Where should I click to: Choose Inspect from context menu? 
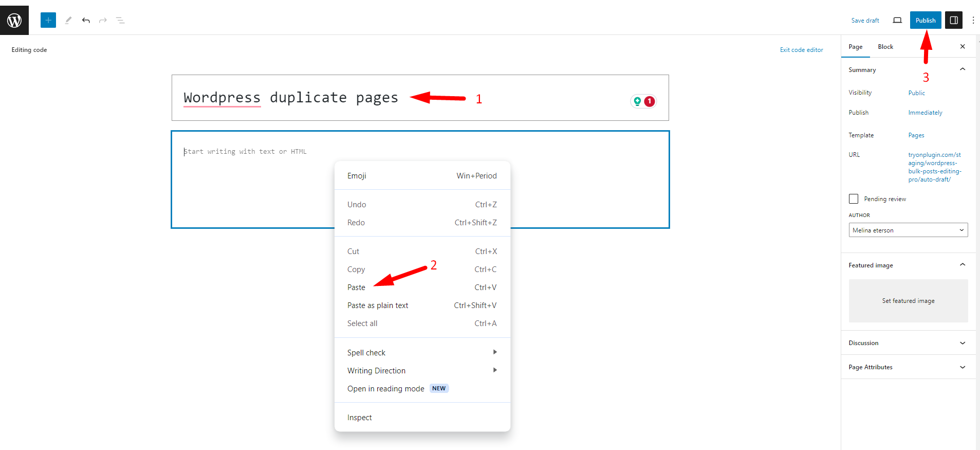tap(422, 417)
